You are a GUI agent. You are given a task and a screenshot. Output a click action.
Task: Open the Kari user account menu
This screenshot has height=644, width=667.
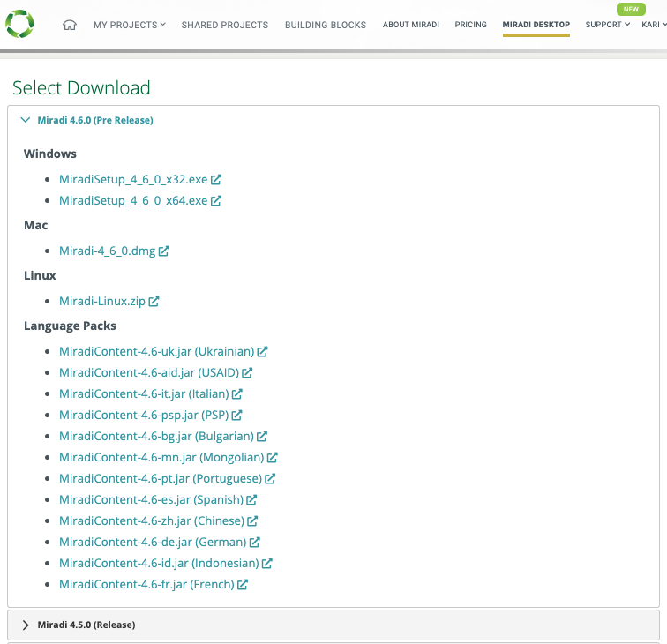coord(653,25)
